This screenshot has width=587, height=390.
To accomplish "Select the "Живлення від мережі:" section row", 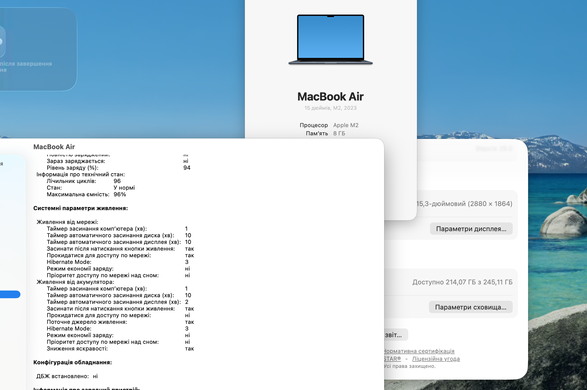I will [x=67, y=222].
